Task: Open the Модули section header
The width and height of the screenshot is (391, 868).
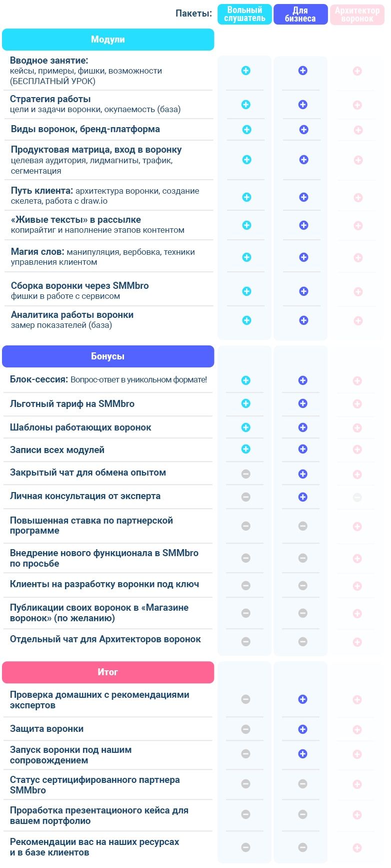Action: pyautogui.click(x=108, y=40)
